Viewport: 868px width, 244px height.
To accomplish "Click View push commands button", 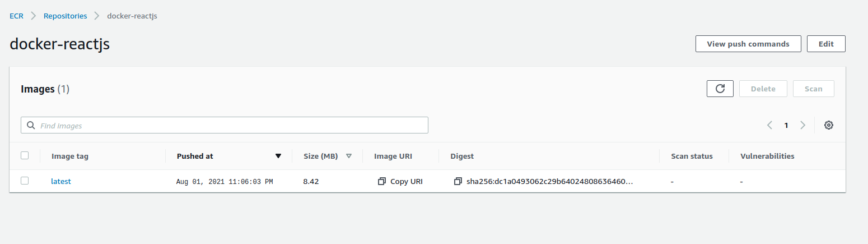I will point(748,44).
